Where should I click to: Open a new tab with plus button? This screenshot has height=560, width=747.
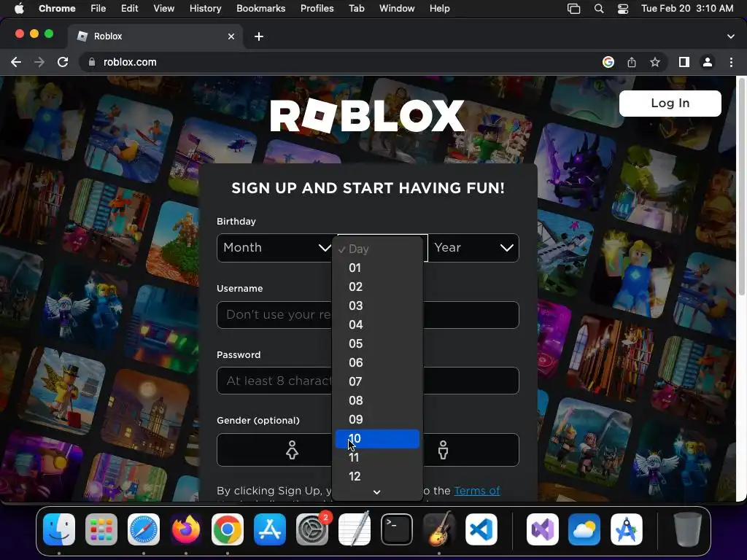coord(259,36)
